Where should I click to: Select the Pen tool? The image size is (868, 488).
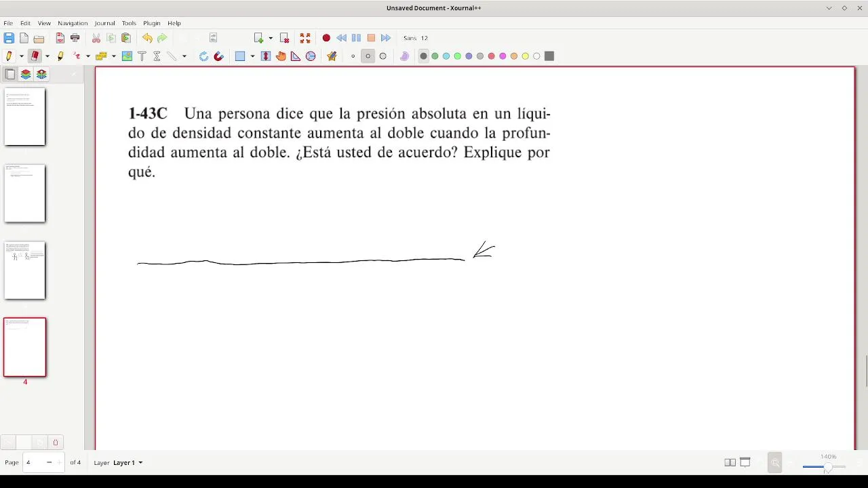point(9,56)
